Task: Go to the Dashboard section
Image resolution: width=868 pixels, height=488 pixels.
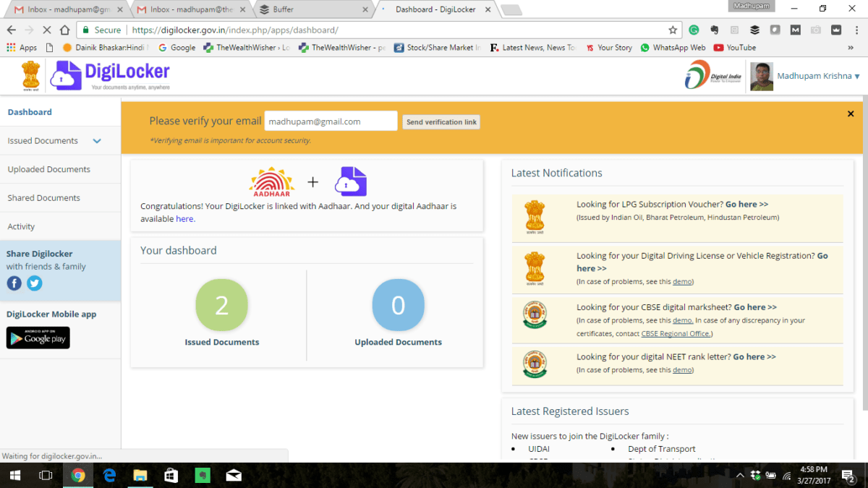Action: point(30,112)
